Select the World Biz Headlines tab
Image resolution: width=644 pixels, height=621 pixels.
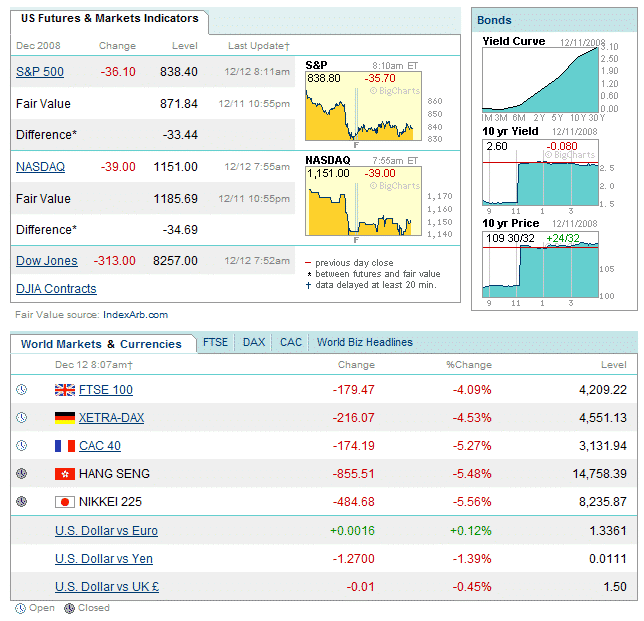click(364, 342)
